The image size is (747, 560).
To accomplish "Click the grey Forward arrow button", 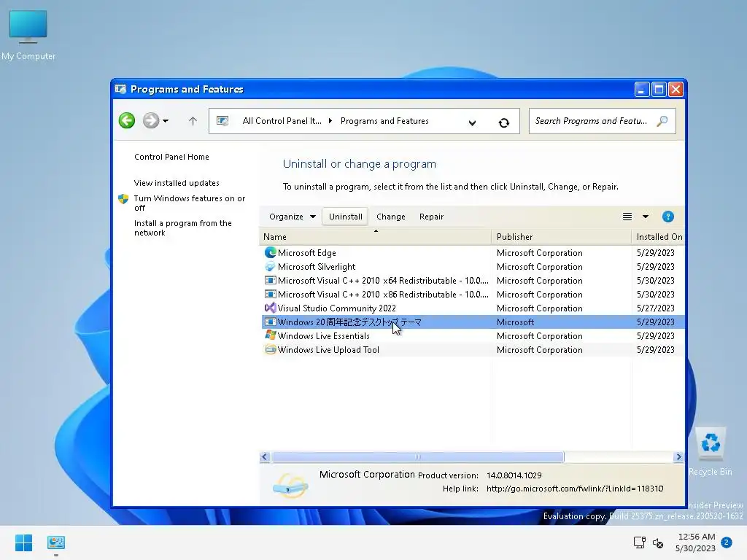I will (x=151, y=121).
